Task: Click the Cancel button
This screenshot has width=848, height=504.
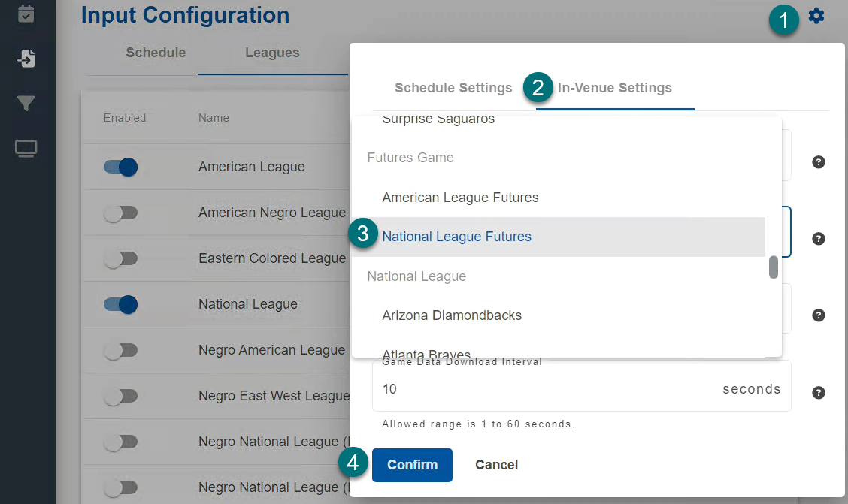Action: click(496, 465)
